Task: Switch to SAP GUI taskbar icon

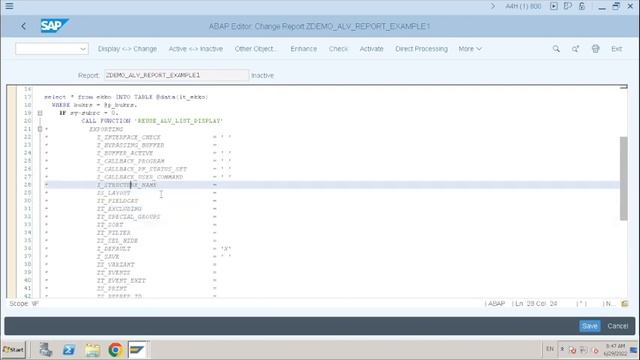Action: click(137, 350)
